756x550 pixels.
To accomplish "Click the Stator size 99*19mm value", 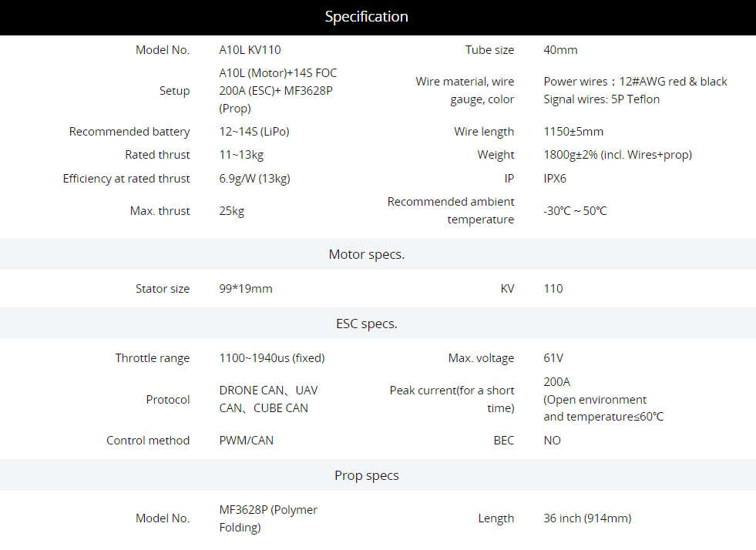I will (x=245, y=288).
